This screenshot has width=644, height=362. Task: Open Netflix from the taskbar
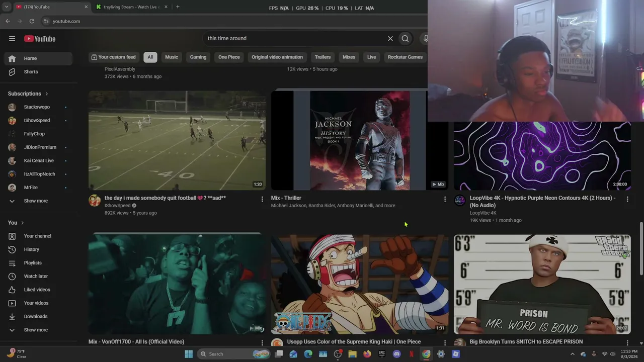[412, 354]
